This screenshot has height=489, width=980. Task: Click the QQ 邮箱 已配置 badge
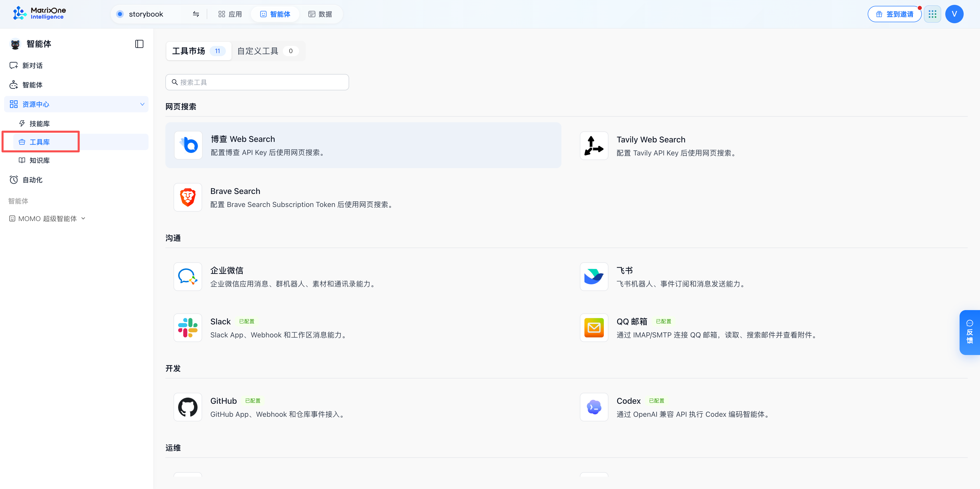tap(664, 322)
